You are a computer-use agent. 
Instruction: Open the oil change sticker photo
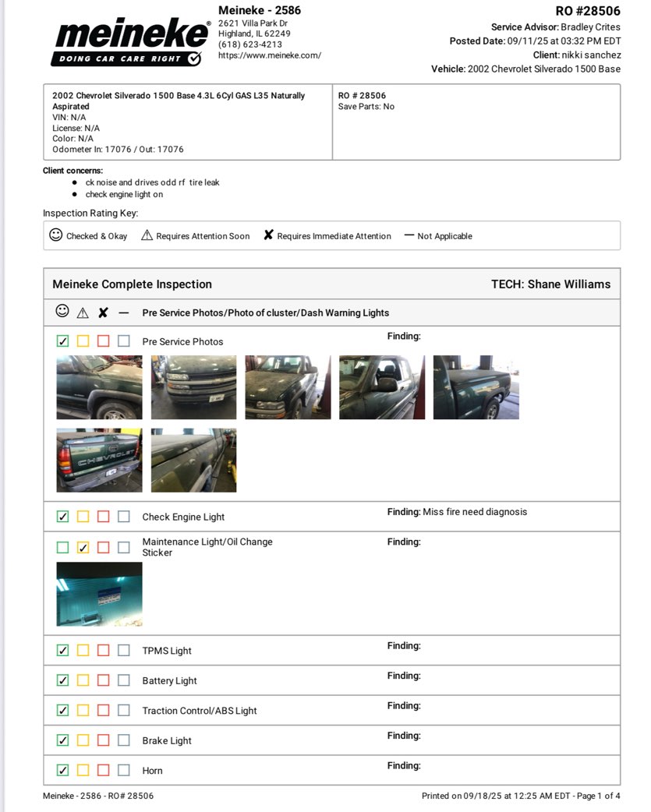point(99,595)
